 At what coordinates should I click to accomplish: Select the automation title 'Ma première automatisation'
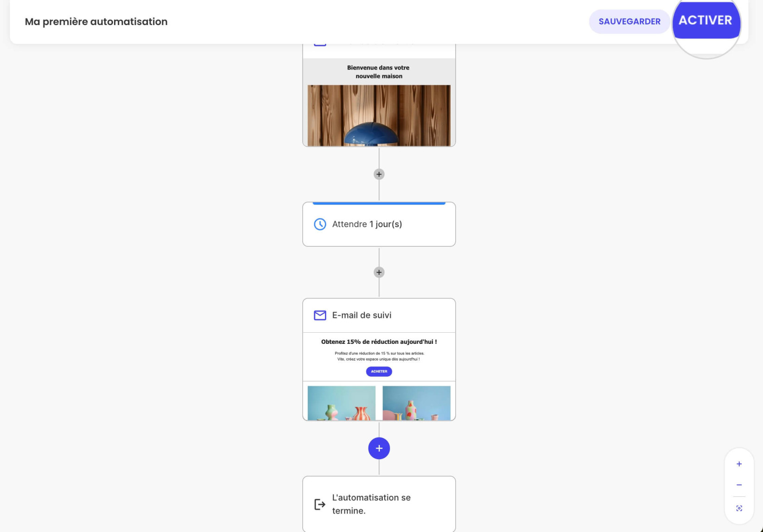(x=96, y=21)
